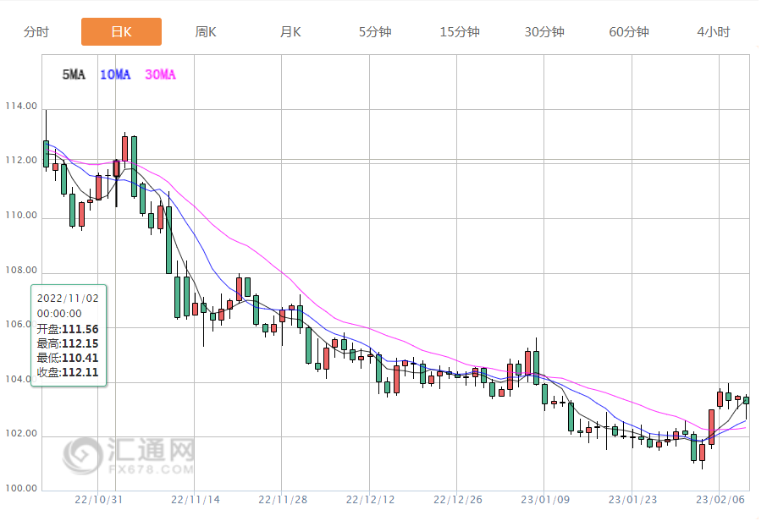Switch to the 分时 tab

click(36, 32)
